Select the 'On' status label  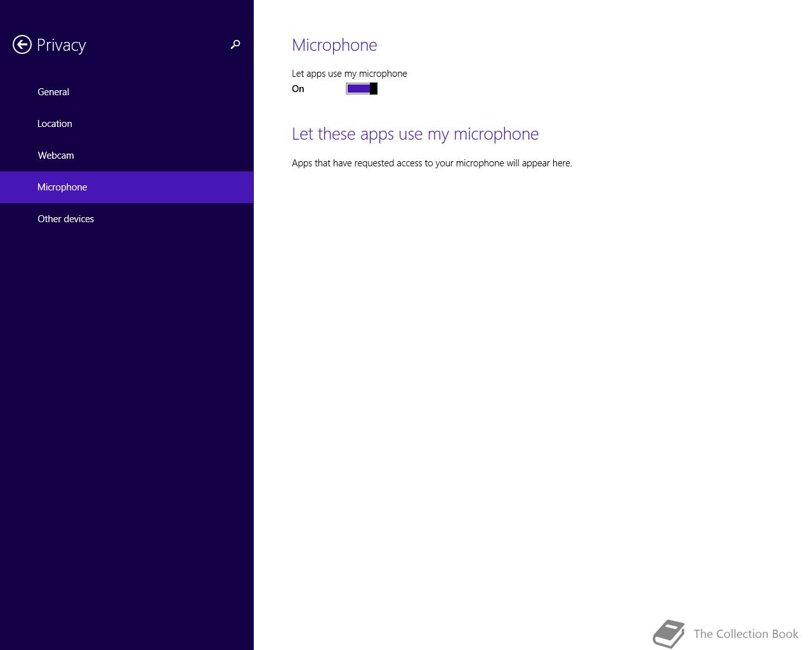point(298,89)
